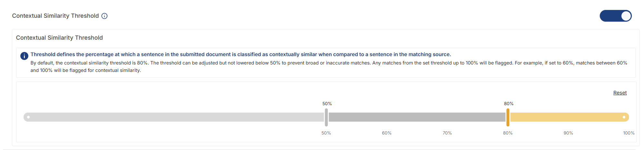
Task: Toggle off the Contextual Similarity Threshold switch
Action: 616,16
